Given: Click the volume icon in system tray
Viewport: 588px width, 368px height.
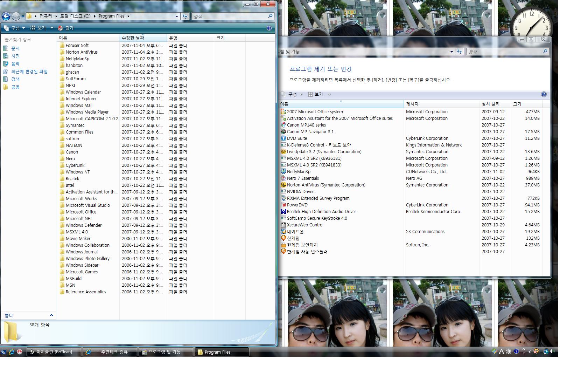Looking at the screenshot, I should 552,351.
